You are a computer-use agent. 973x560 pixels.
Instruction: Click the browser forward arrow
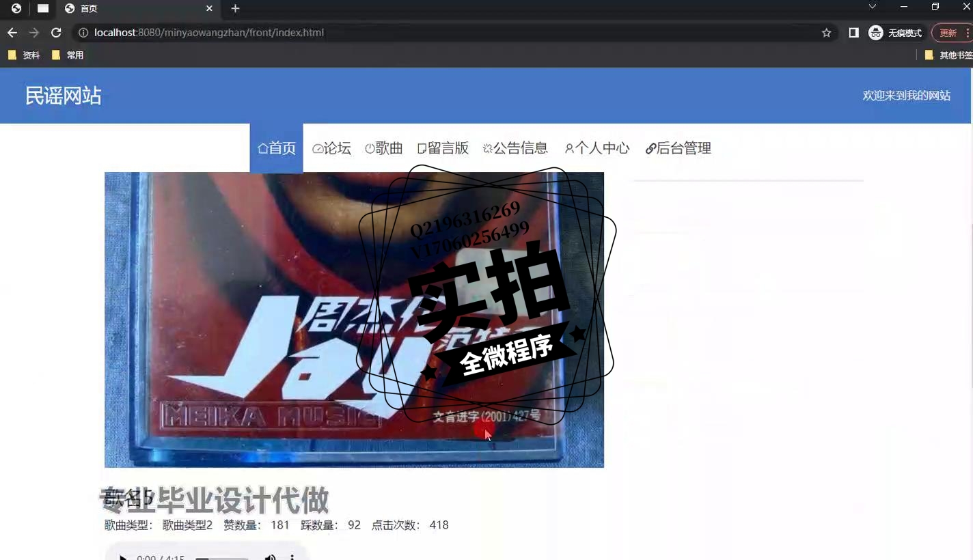[x=34, y=33]
